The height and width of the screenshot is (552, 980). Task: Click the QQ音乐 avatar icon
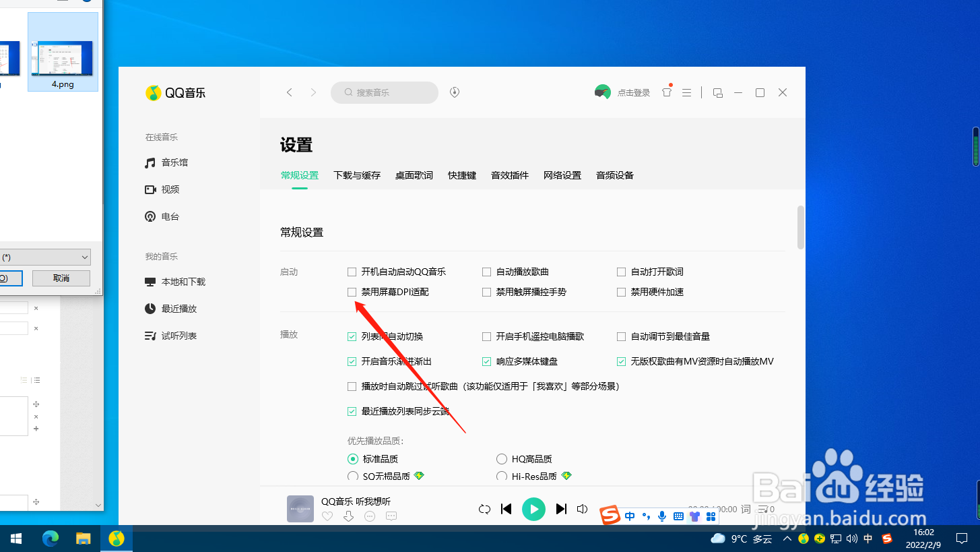click(602, 92)
